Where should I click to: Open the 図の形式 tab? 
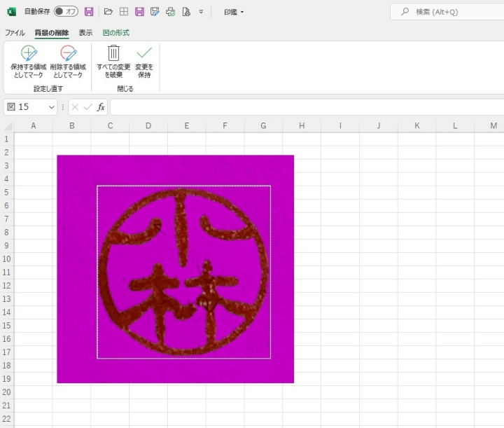(116, 32)
